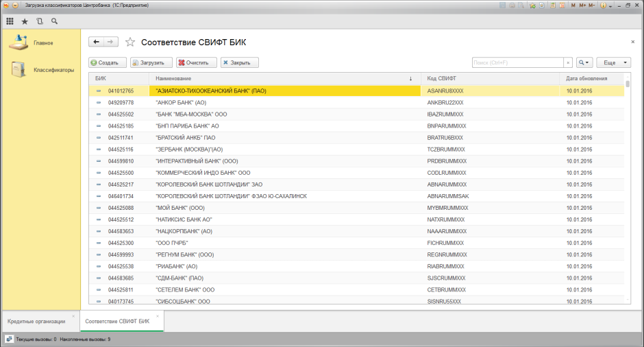The height and width of the screenshot is (347, 644).
Task: Click into the Поиск (Ctrl+F) field
Action: click(x=517, y=62)
